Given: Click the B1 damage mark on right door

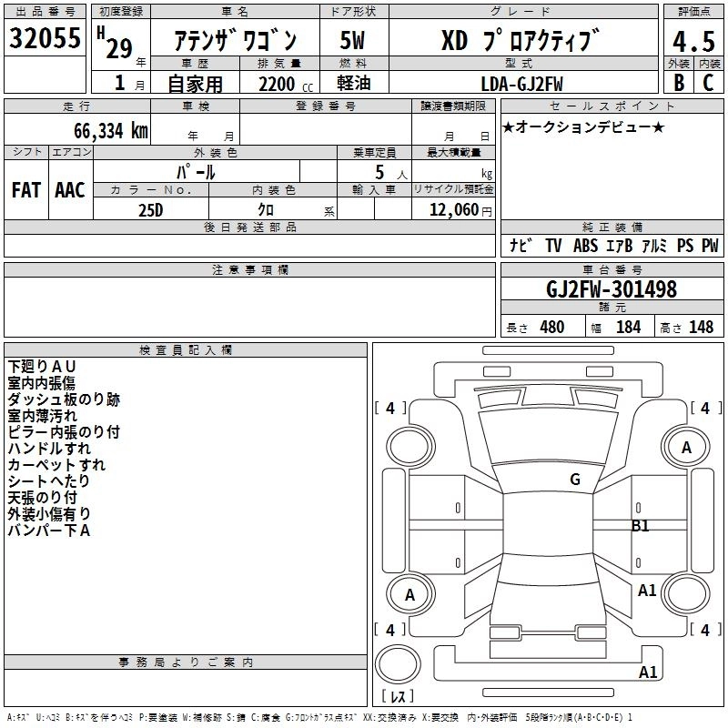Looking at the screenshot, I should click(x=641, y=526).
